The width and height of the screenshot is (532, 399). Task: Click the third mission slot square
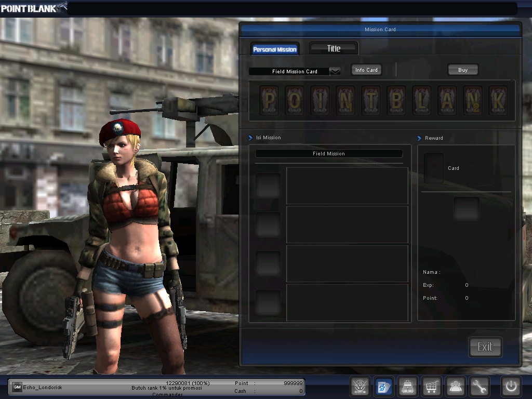(x=268, y=263)
